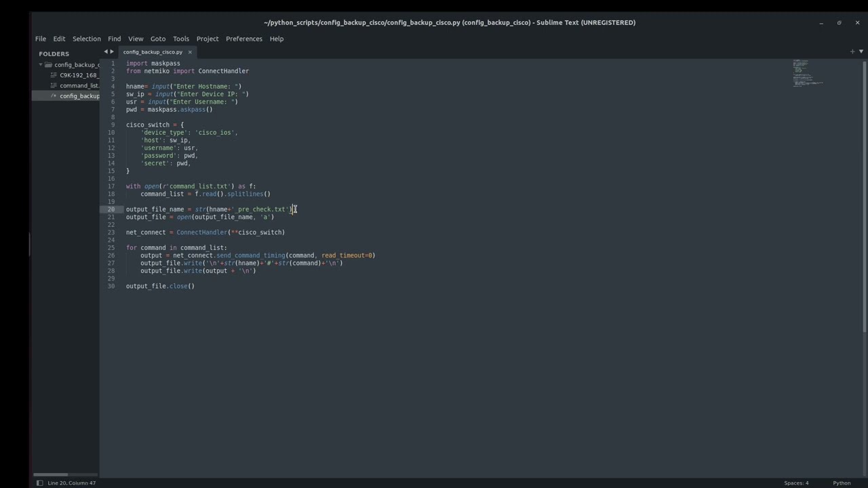Open the C9K-192_168 file in sidebar
Image resolution: width=868 pixels, height=488 pixels.
point(78,75)
